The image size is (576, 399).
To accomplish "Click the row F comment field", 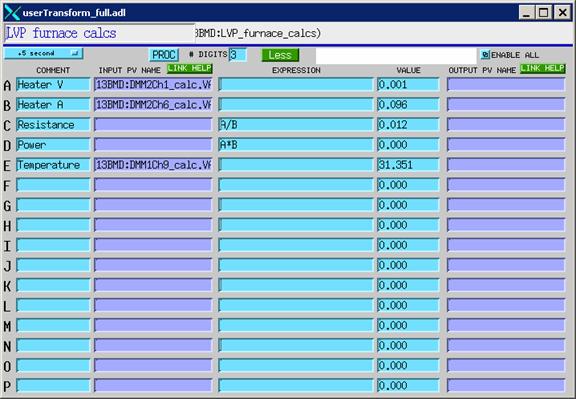I will [53, 185].
